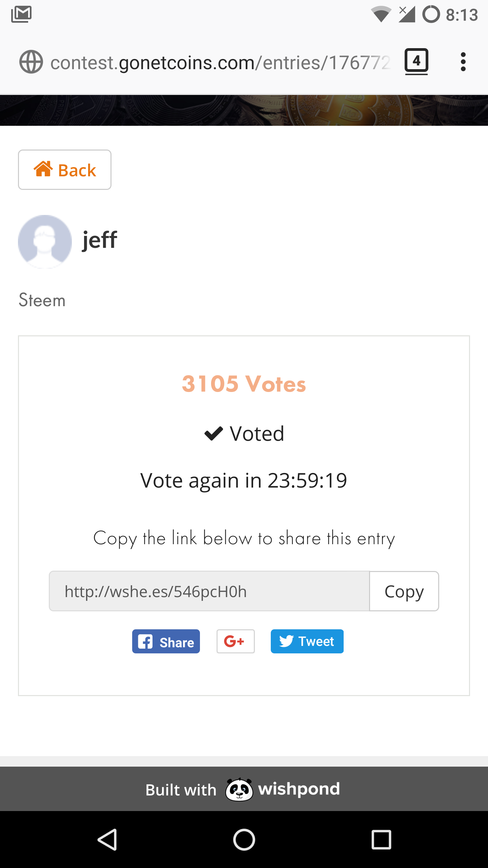Tweet this contest entry
Screen dimensions: 488x868
tap(307, 641)
